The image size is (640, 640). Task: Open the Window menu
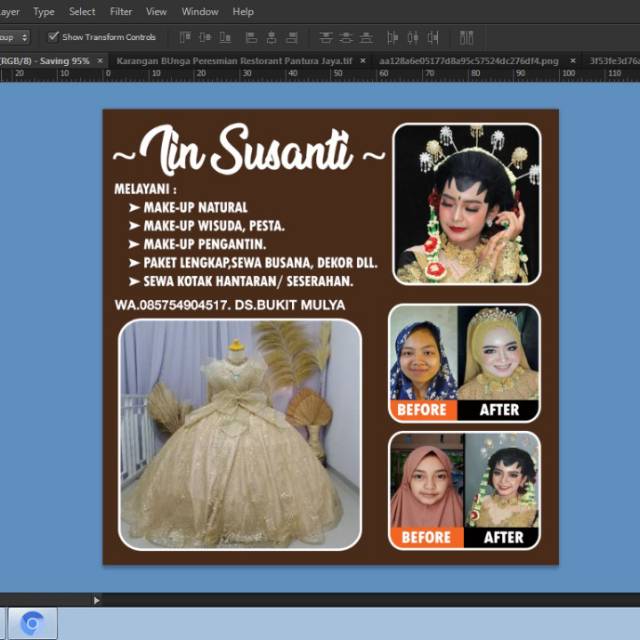pos(200,11)
